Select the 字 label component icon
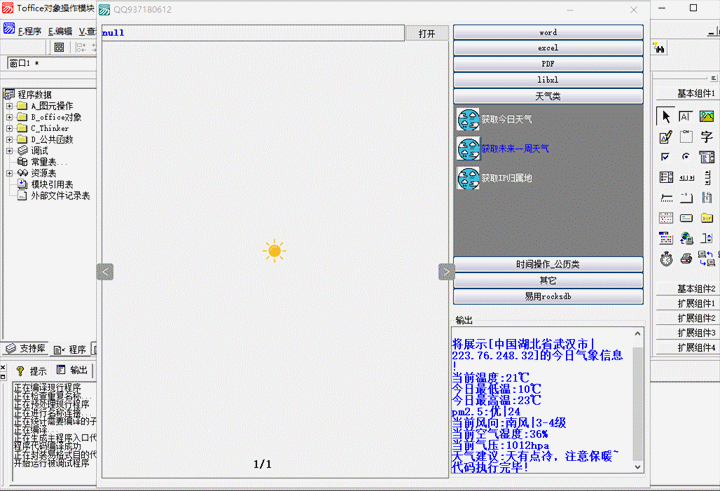Viewport: 720px width, 491px height. pyautogui.click(x=707, y=137)
